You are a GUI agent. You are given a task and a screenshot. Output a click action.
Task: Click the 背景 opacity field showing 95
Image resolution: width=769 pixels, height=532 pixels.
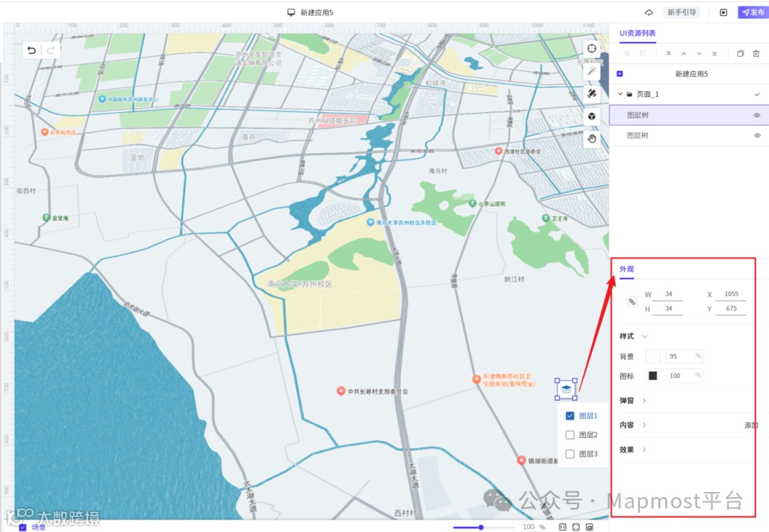684,357
